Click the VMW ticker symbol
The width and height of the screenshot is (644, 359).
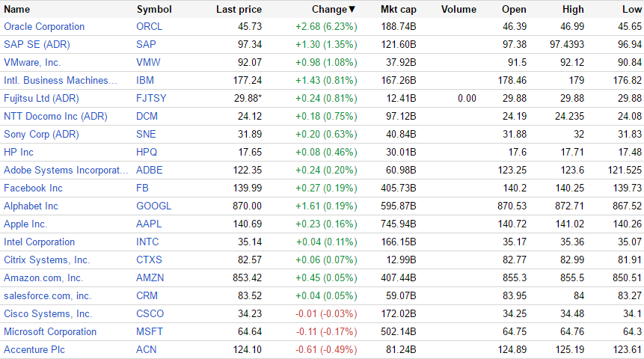(x=148, y=63)
